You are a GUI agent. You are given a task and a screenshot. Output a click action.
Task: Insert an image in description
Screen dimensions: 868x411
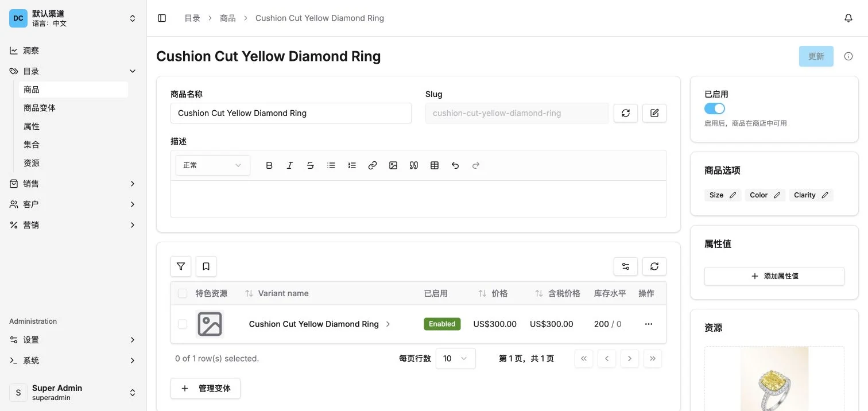click(x=393, y=165)
